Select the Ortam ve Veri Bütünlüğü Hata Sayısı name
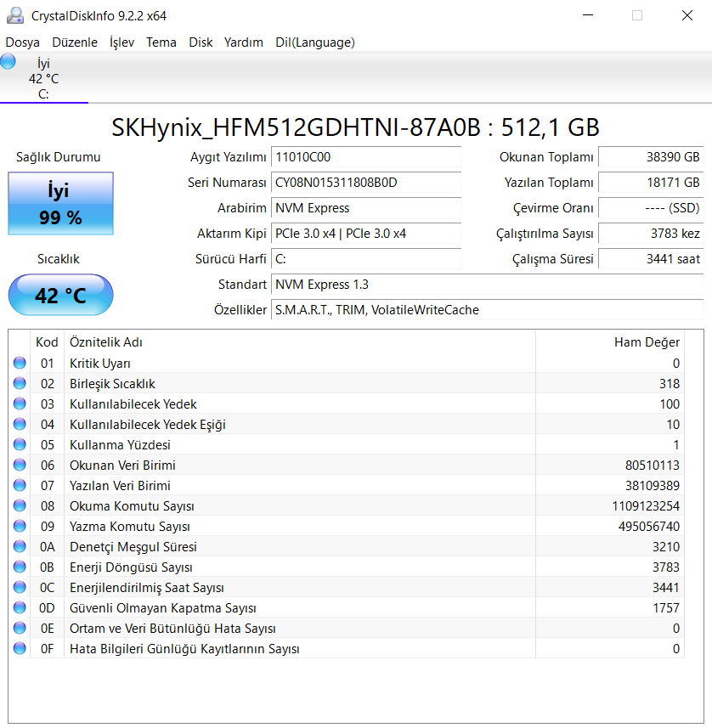Image resolution: width=712 pixels, height=728 pixels. click(172, 628)
